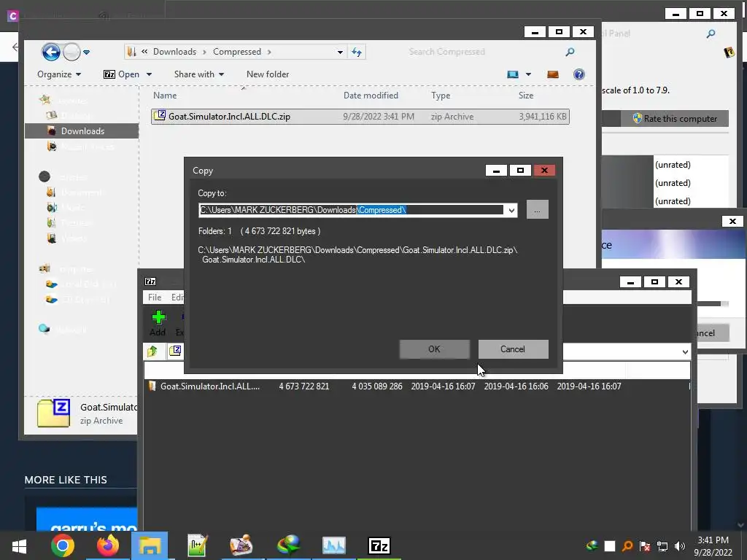Click the Libraries icon in sidebar

tap(44, 176)
